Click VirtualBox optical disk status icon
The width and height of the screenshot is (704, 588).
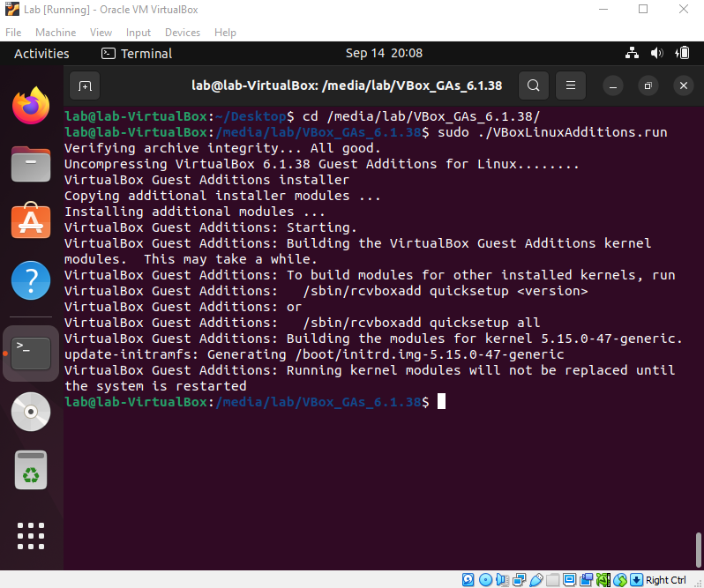click(485, 580)
